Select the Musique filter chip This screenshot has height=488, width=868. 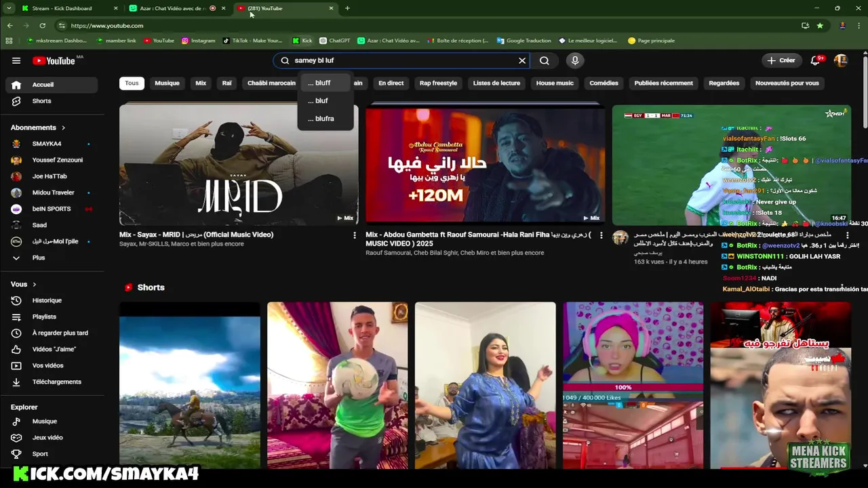tap(167, 83)
